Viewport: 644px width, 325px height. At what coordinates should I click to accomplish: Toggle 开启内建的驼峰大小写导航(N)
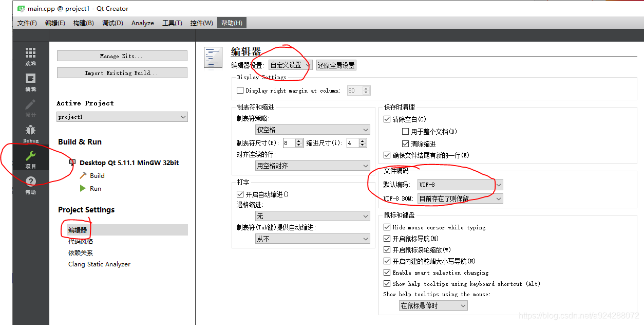point(387,261)
